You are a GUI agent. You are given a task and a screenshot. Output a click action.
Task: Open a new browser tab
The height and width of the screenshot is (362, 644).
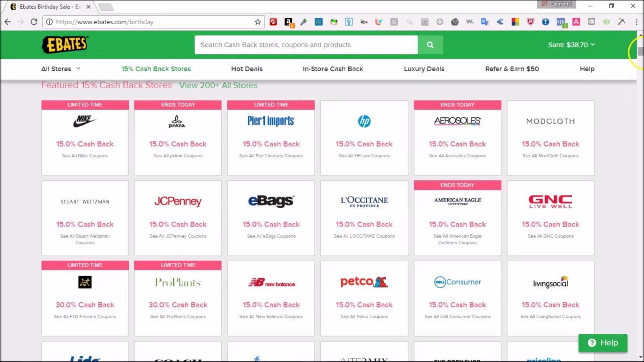tap(106, 7)
